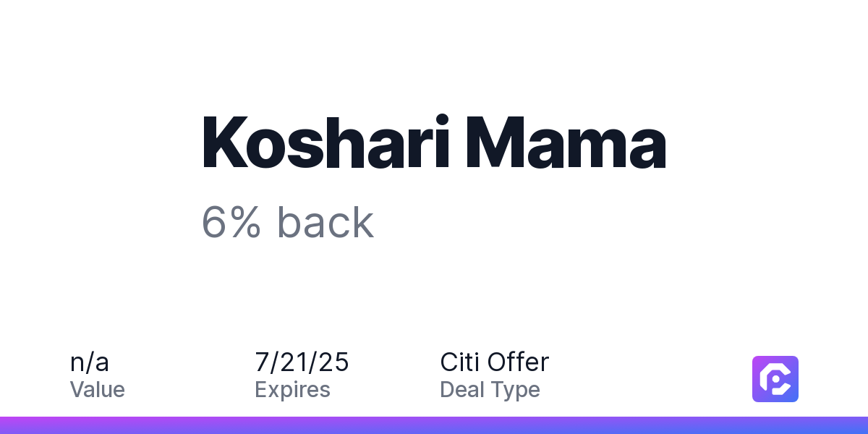This screenshot has height=434, width=868.
Task: Click the word back in subtitle
Action: 326,222
